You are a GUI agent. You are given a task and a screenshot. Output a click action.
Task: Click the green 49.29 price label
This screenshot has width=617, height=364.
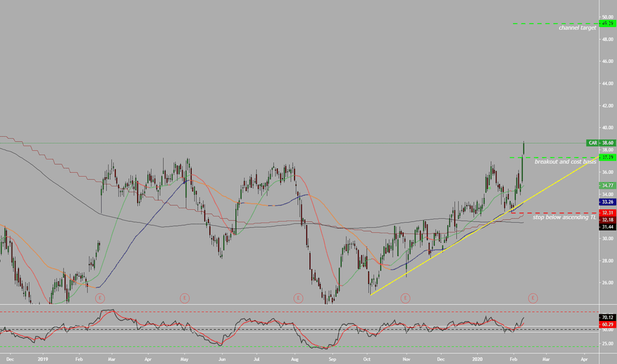pos(608,24)
